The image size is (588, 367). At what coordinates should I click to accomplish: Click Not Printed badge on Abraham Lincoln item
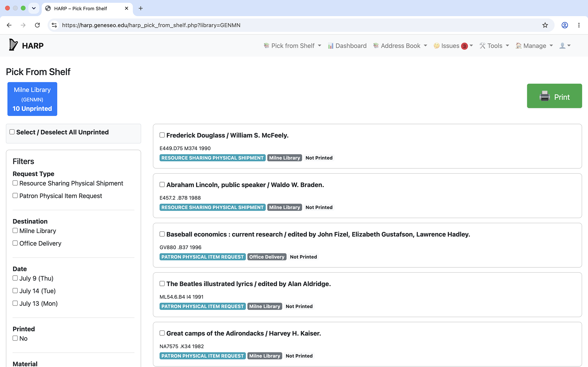319,207
